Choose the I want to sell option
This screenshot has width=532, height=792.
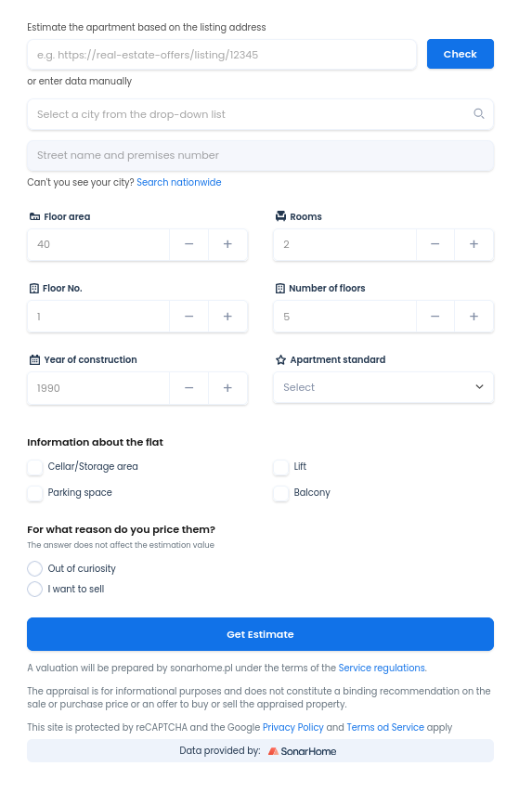click(35, 589)
